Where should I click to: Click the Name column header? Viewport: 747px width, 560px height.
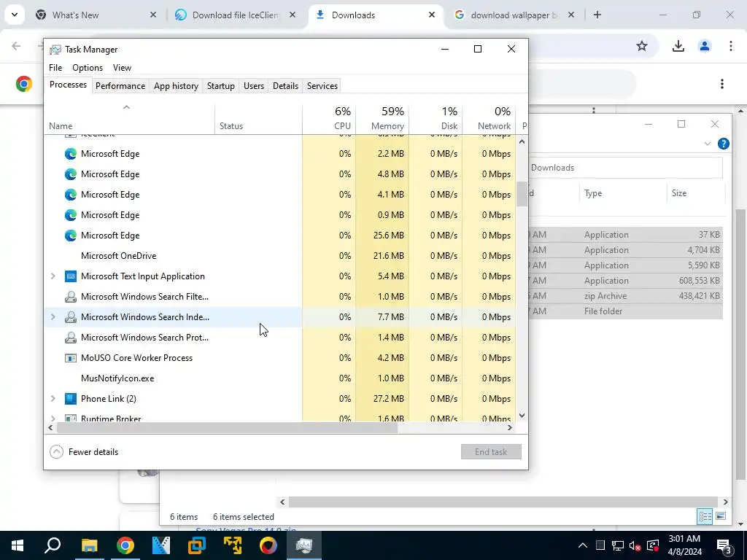click(130, 118)
